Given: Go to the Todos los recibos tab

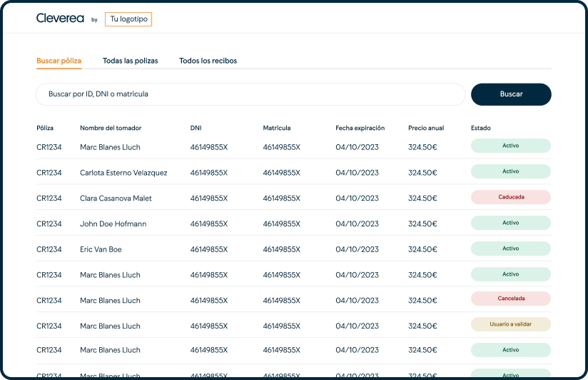Looking at the screenshot, I should click(208, 61).
